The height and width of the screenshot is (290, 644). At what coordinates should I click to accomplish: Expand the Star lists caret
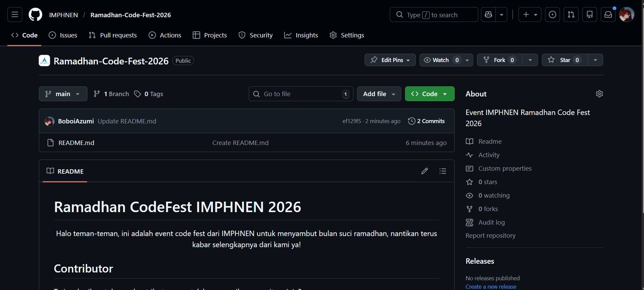point(595,60)
